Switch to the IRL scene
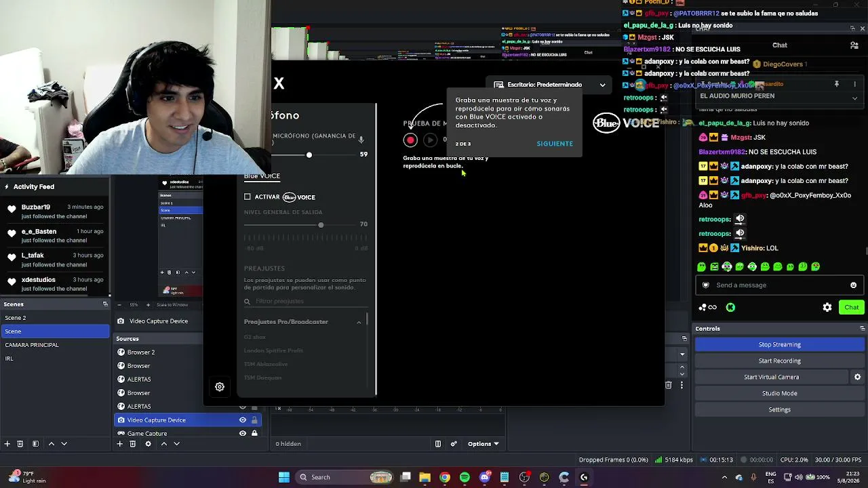The image size is (868, 488). click(55, 359)
